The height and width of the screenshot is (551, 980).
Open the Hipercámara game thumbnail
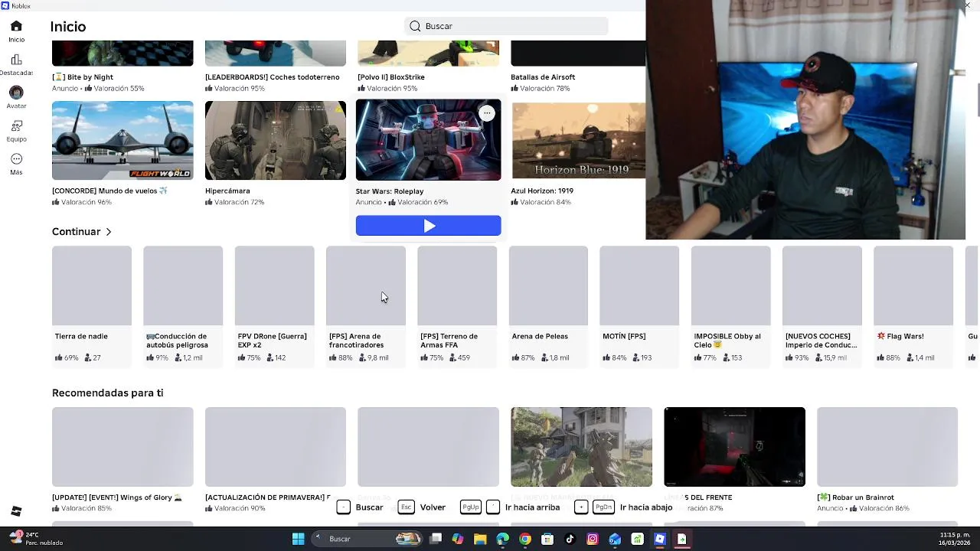tap(276, 141)
